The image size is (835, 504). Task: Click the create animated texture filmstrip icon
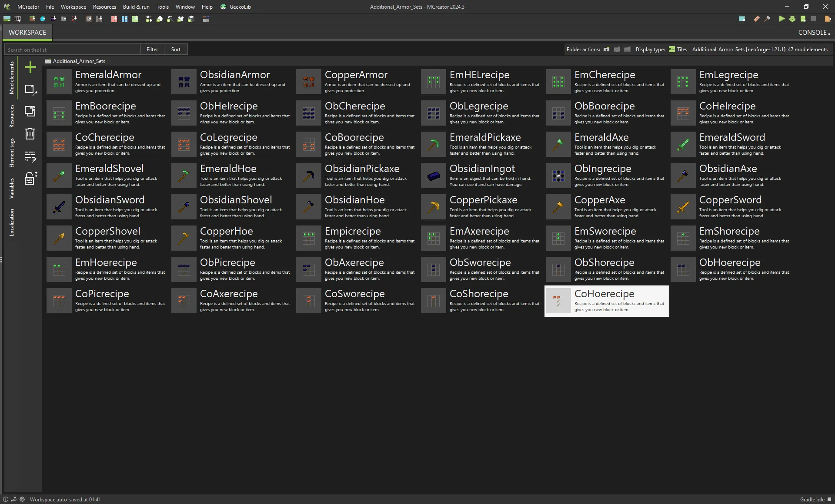click(x=17, y=19)
